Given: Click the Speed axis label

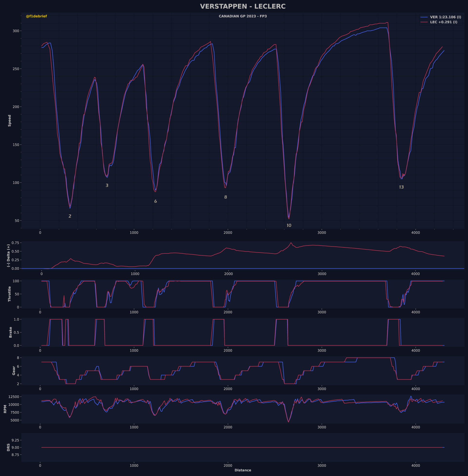Looking at the screenshot, I should click(10, 121).
